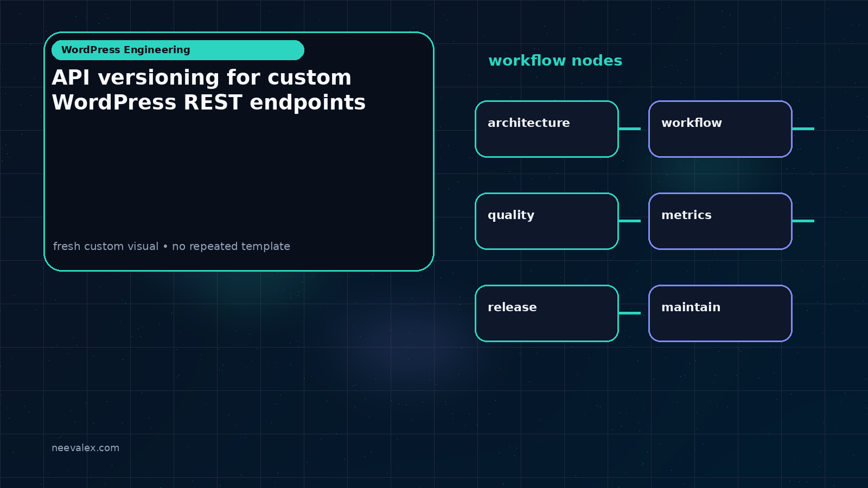Click the metrics node

pyautogui.click(x=720, y=221)
